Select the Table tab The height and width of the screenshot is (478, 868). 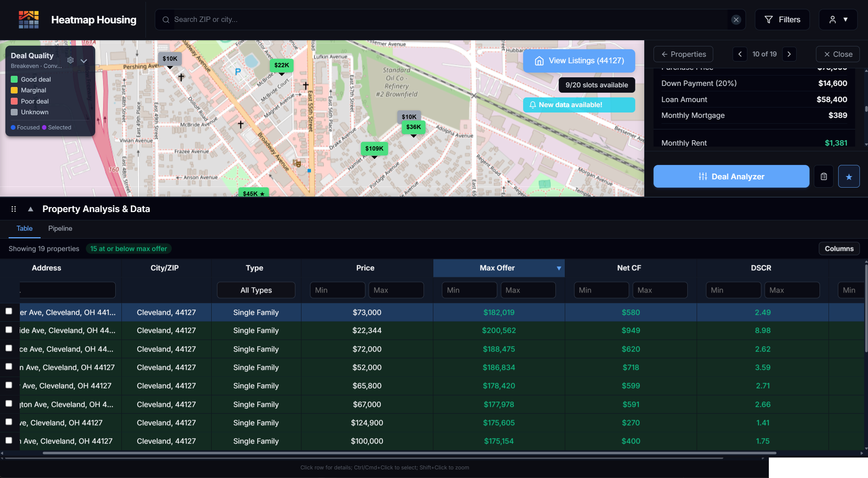pyautogui.click(x=24, y=228)
